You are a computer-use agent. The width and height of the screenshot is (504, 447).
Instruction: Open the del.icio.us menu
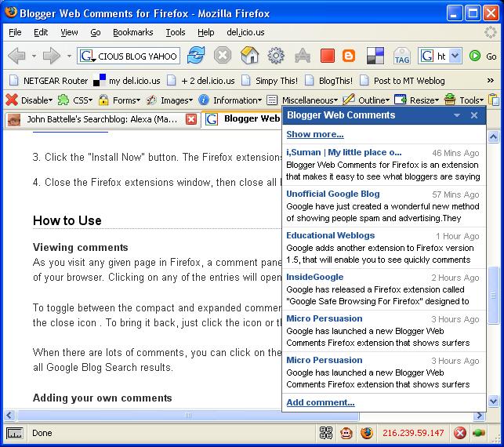(245, 32)
